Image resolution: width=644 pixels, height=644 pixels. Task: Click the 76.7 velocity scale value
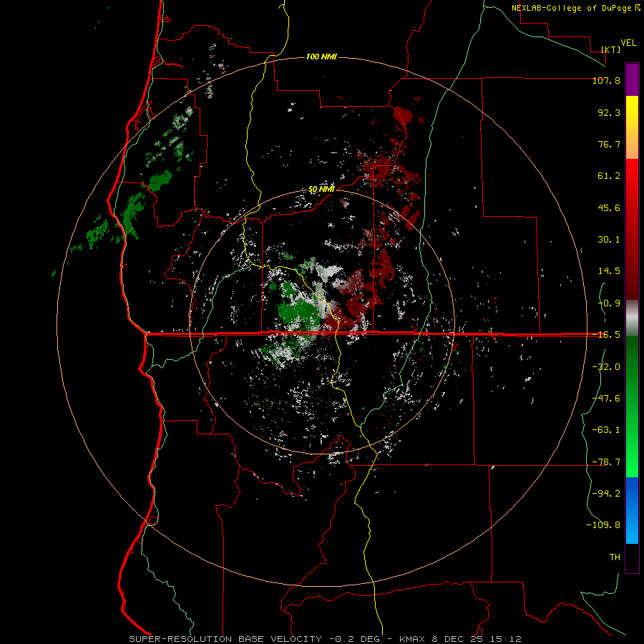[609, 144]
